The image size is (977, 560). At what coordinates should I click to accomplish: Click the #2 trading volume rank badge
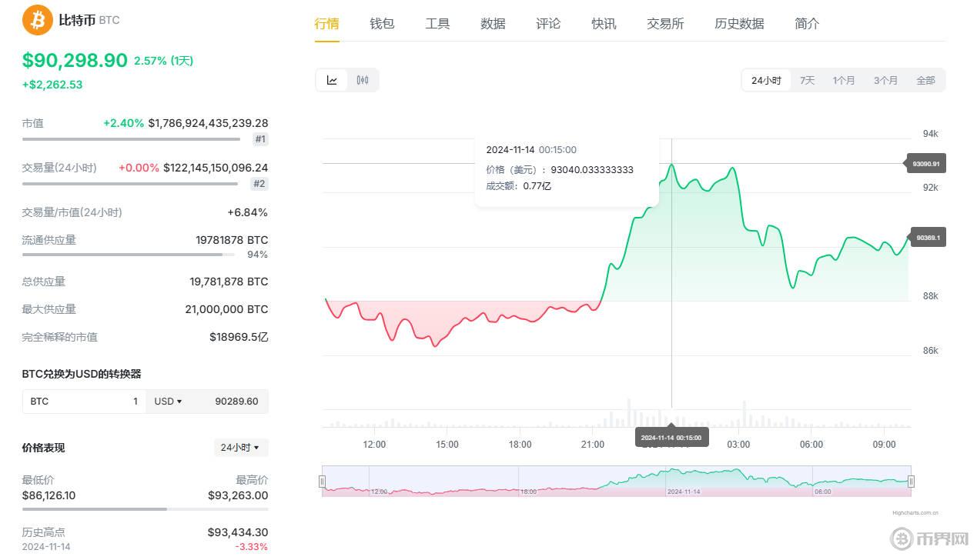pyautogui.click(x=259, y=184)
